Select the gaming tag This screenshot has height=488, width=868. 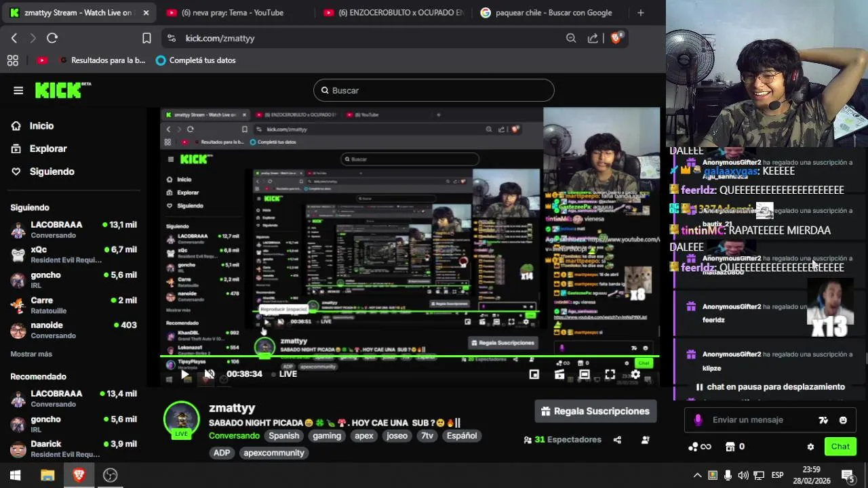tap(327, 436)
